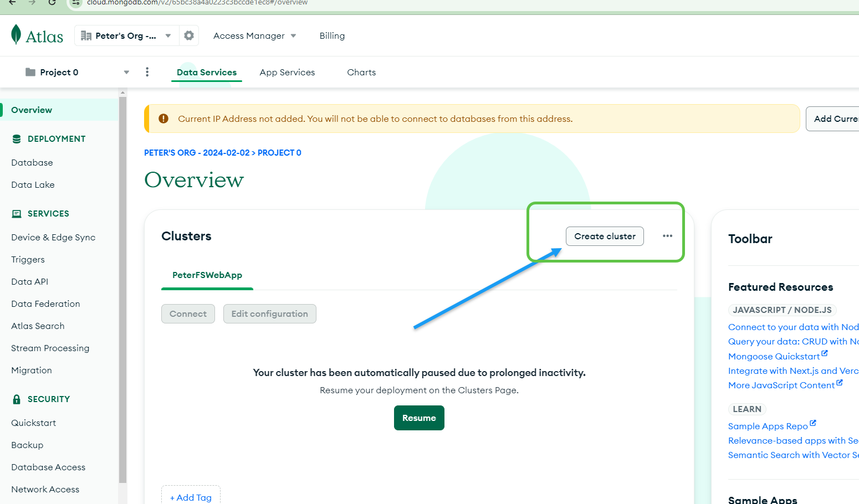Switch to the App Services tab

tap(287, 72)
